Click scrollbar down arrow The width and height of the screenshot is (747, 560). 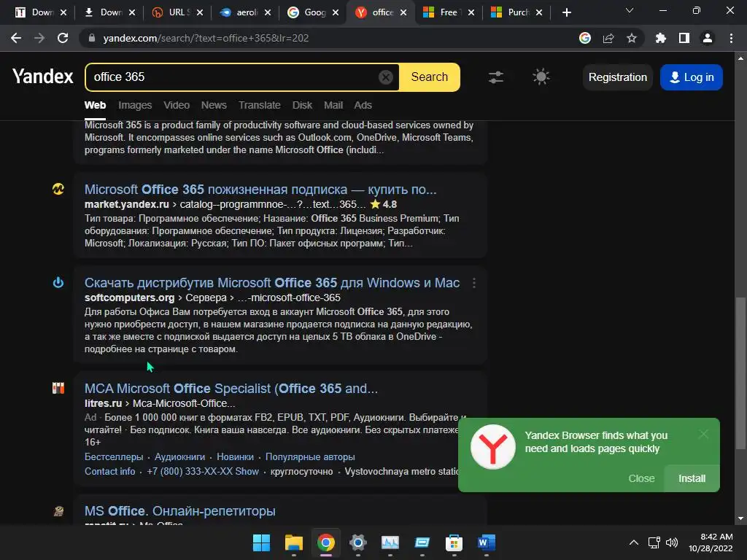coord(740,518)
